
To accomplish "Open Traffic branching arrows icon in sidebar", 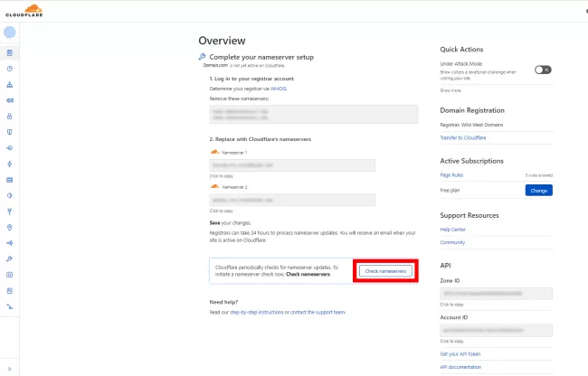I will (10, 243).
